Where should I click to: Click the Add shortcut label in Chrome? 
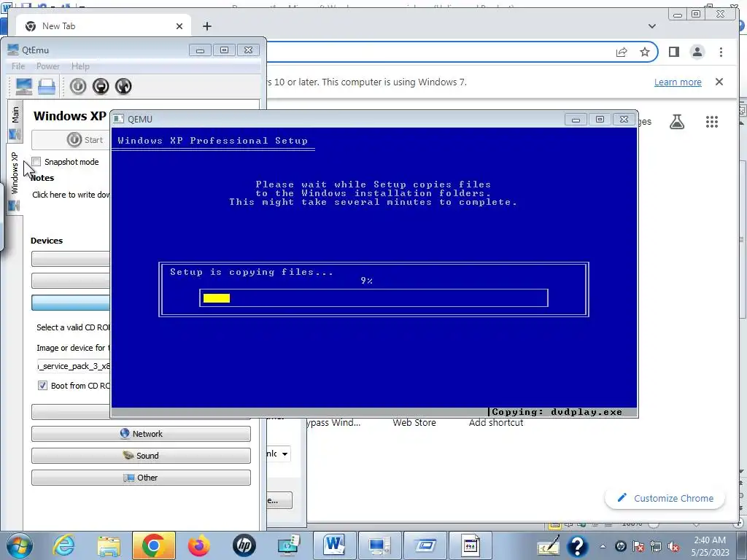click(496, 423)
